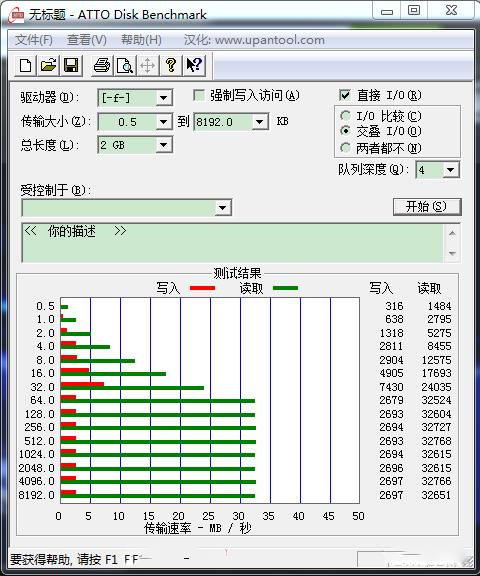
Task: Uncheck the 直接 I/O checkbox
Action: tap(344, 96)
